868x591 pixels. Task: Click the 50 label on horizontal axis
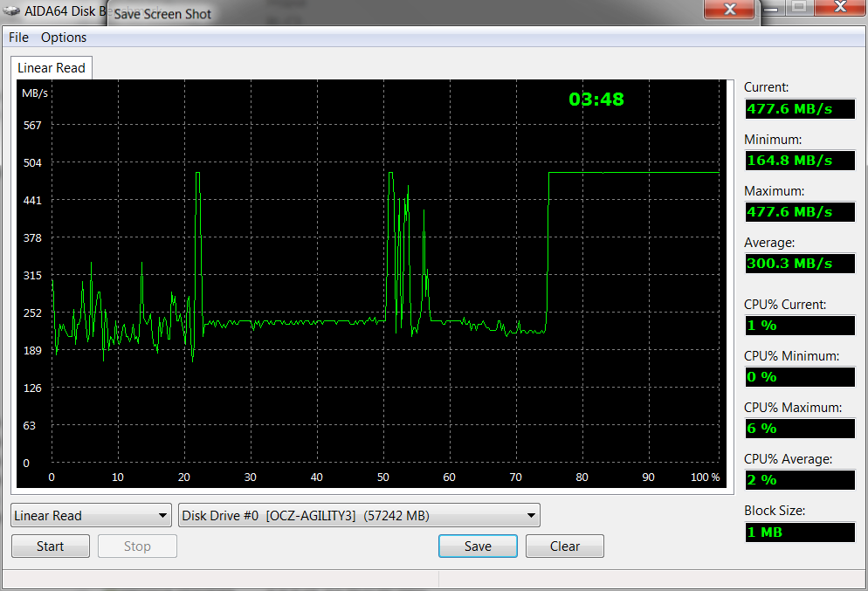coord(383,477)
